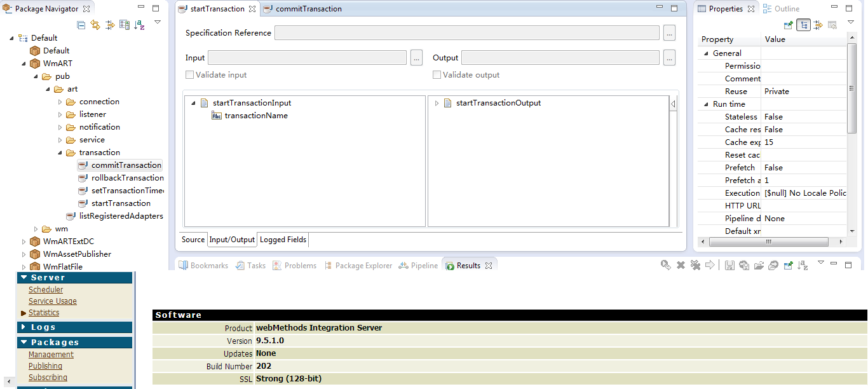Viewport: 868px width, 389px height.
Task: Collapse all in Package Navigator toolbar
Action: pyautogui.click(x=81, y=25)
